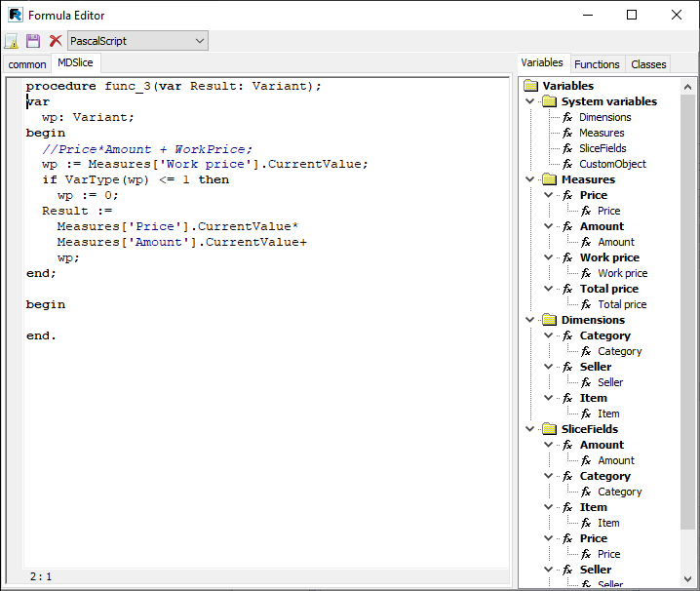Screen dimensions: 700x591
Task: Click the fx icon beside SliceFields variable
Action: [567, 148]
